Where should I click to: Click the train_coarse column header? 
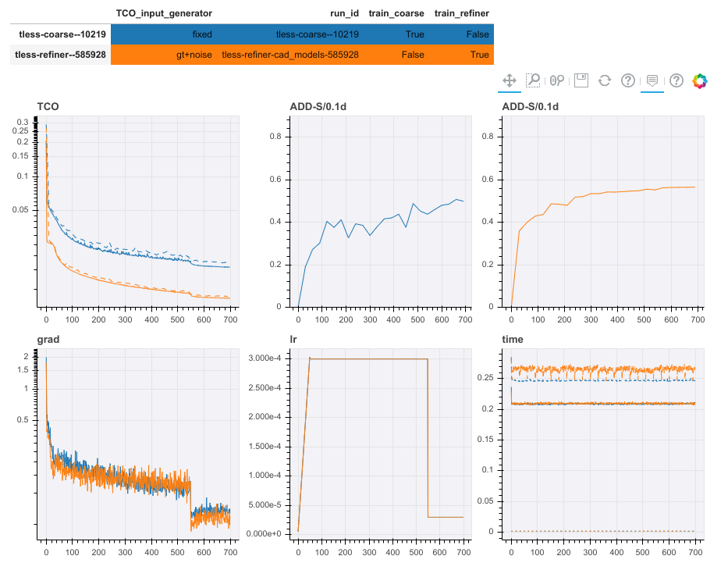point(396,13)
